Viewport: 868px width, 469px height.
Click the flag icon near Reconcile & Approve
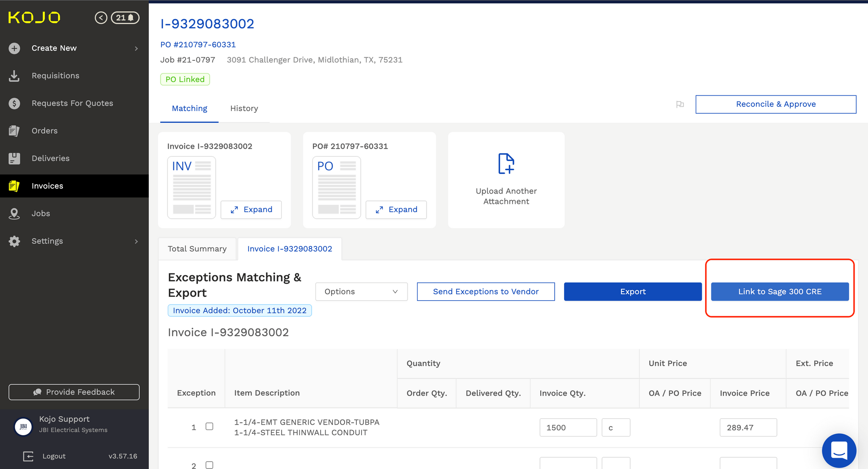680,105
